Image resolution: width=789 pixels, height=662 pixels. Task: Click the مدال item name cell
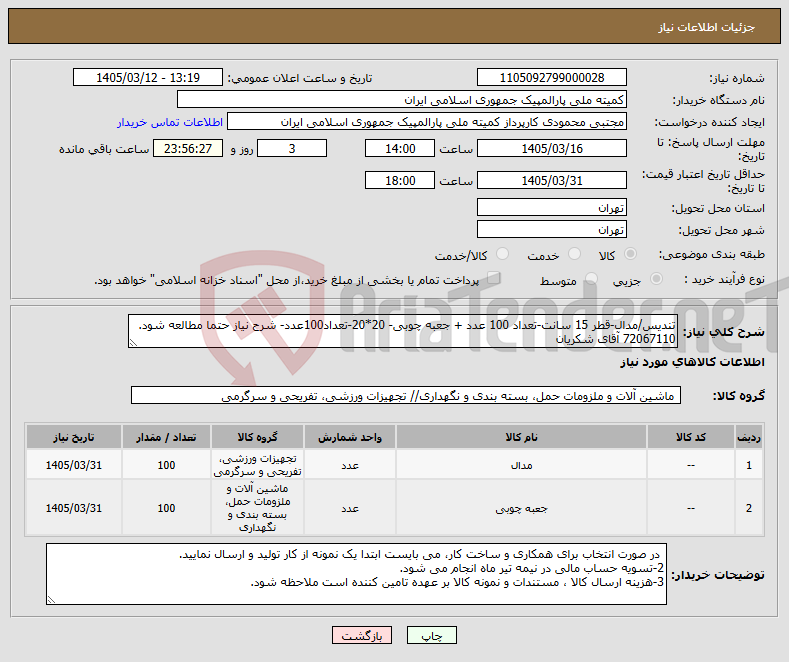pos(521,465)
